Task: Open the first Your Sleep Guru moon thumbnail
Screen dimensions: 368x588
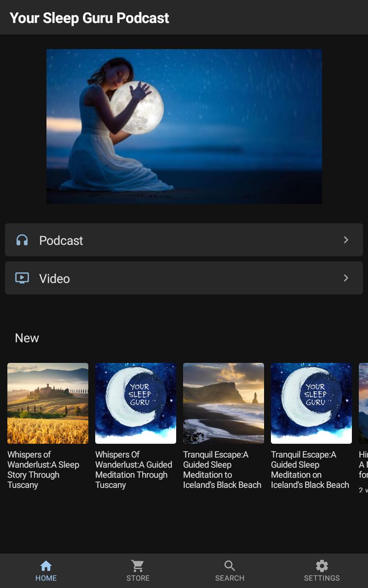Action: (x=136, y=403)
